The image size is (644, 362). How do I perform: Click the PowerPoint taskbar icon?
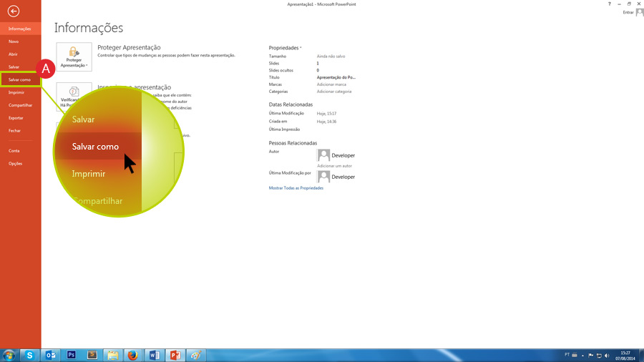pyautogui.click(x=174, y=355)
